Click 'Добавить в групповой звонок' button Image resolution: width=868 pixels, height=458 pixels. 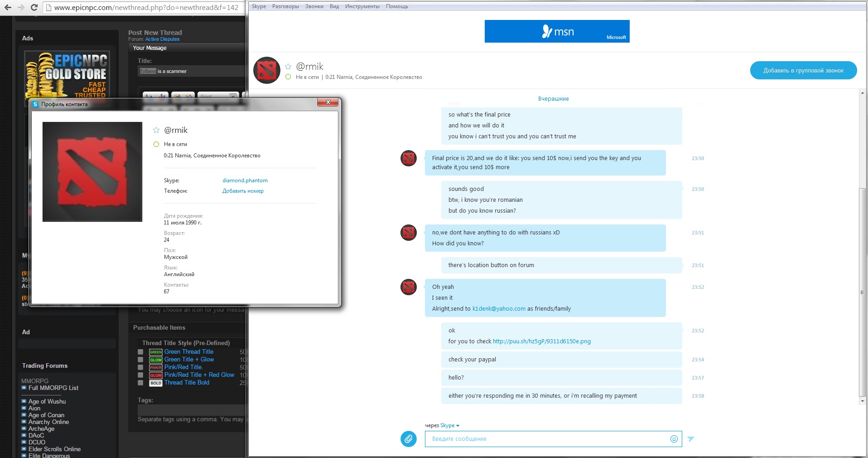click(x=803, y=70)
